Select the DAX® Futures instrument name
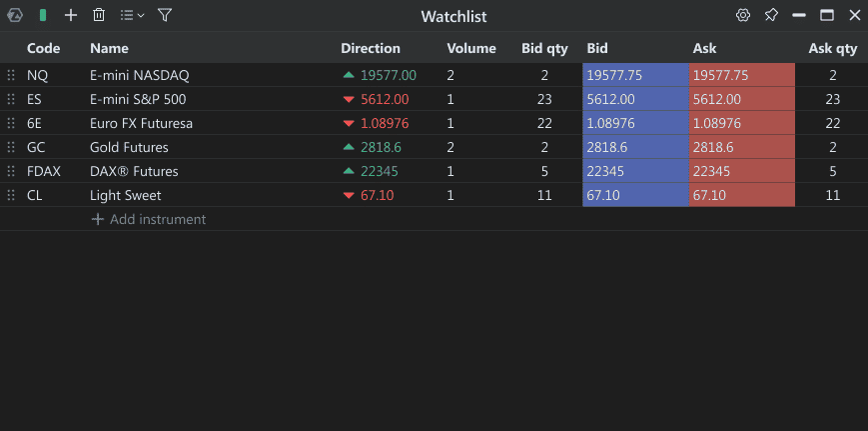The height and width of the screenshot is (431, 868). click(129, 171)
